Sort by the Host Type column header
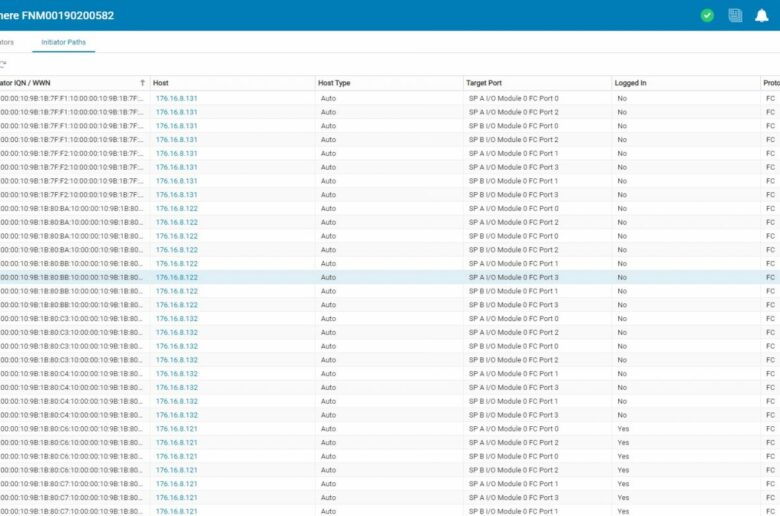The width and height of the screenshot is (780, 516). click(334, 83)
